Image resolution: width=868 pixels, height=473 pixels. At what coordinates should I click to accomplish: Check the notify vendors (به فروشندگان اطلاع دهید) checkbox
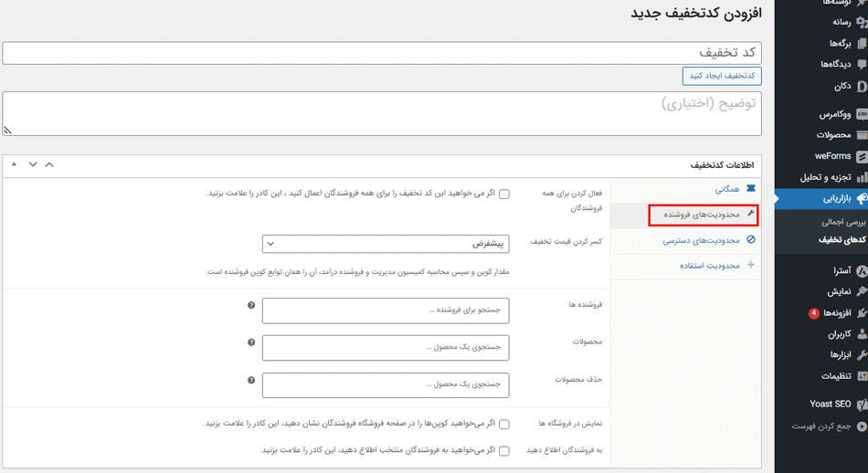pyautogui.click(x=504, y=451)
